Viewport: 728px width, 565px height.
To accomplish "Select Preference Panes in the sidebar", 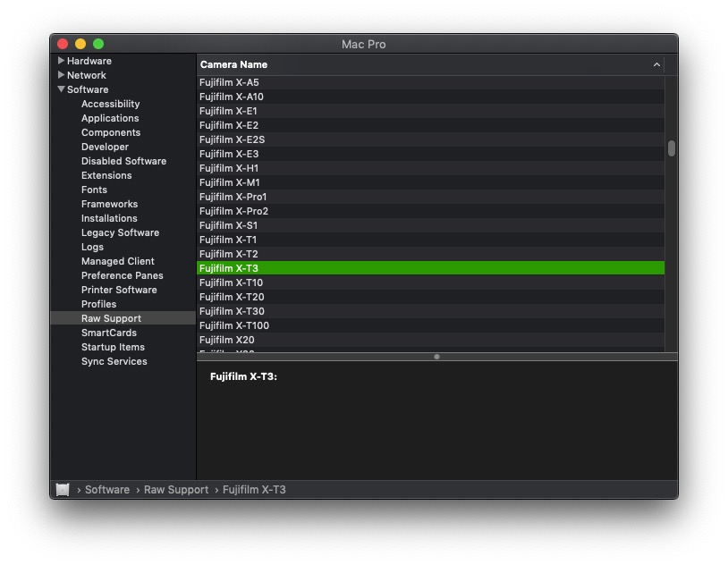I will [123, 275].
